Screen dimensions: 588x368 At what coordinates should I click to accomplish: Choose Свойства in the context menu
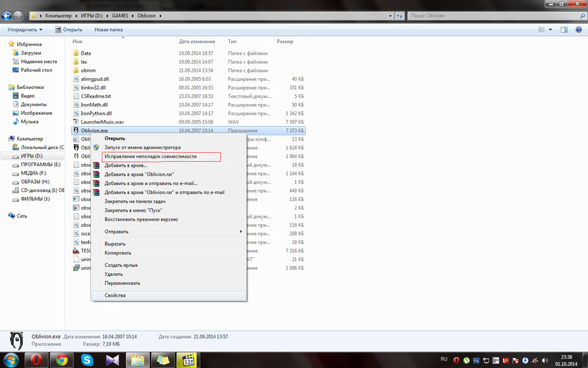pos(115,296)
